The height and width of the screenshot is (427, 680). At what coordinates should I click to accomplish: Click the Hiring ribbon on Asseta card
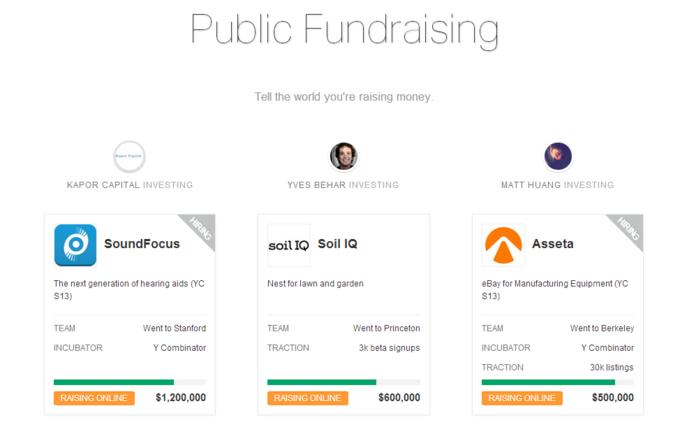pyautogui.click(x=629, y=228)
